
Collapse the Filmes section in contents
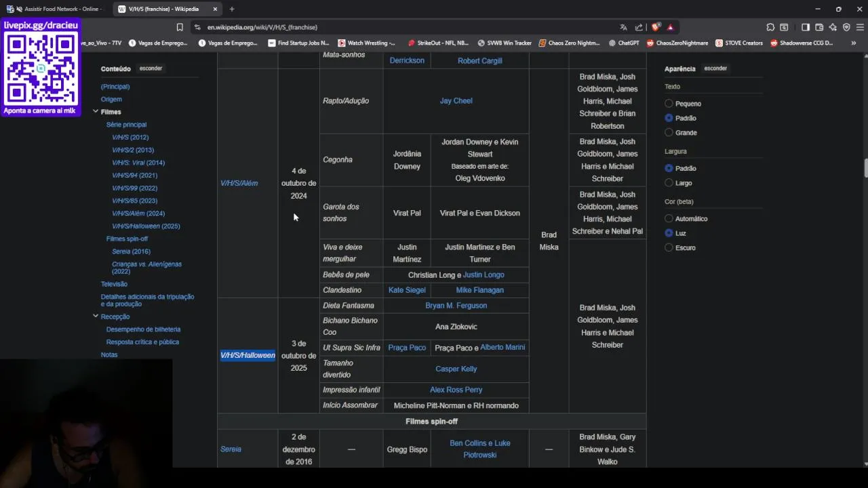click(96, 112)
